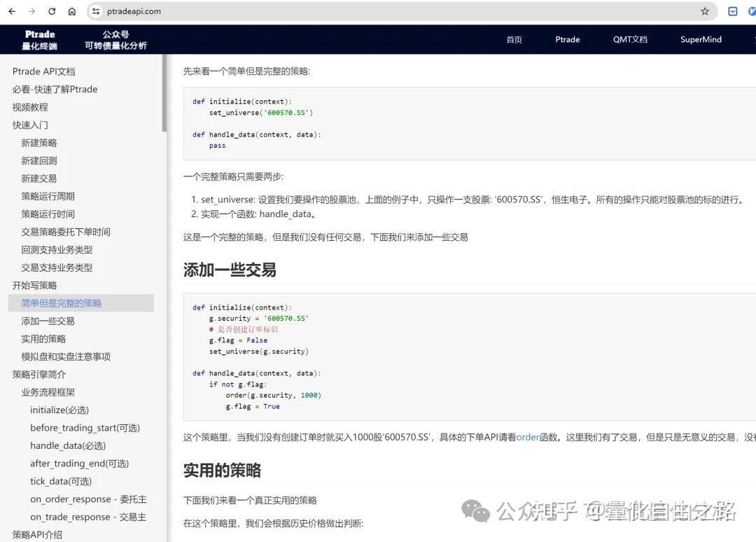This screenshot has width=756, height=542.
Task: Click the browser back arrow icon
Action: click(11, 11)
